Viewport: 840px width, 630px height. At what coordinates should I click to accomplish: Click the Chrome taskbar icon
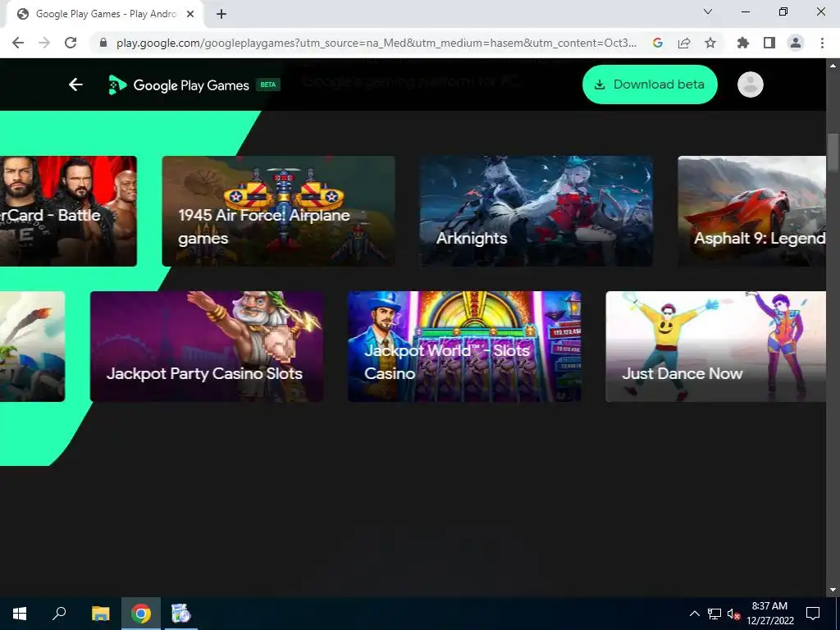coord(141,614)
